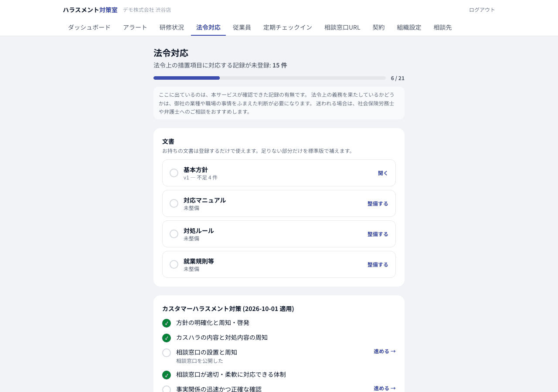The image size is (558, 392).
Task: Click the 就業規則等 document title
Action: pos(199,261)
